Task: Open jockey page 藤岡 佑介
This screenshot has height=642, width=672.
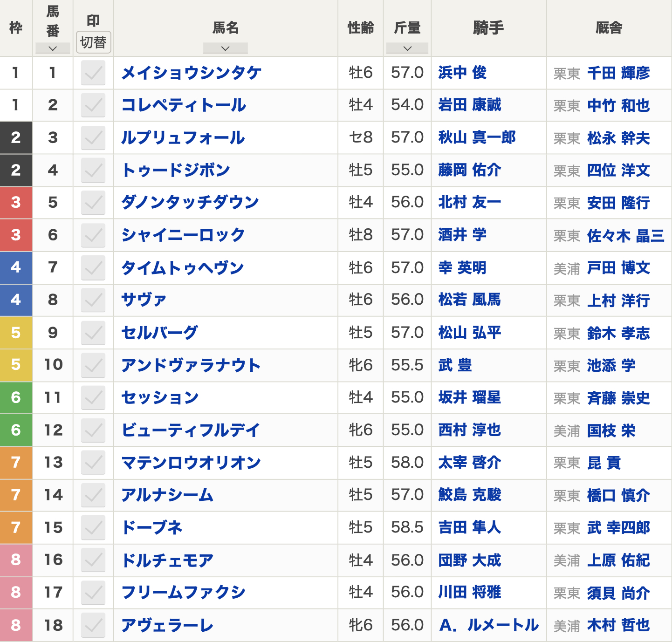Action: point(470,170)
